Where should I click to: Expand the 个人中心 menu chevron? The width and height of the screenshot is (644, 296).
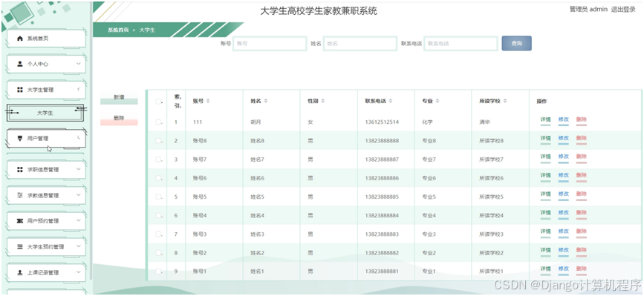(x=79, y=64)
